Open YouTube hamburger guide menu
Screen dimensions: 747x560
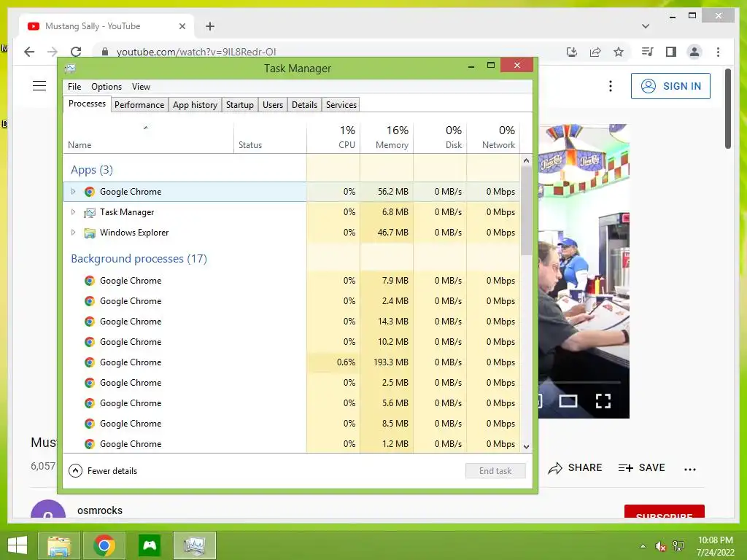(39, 86)
